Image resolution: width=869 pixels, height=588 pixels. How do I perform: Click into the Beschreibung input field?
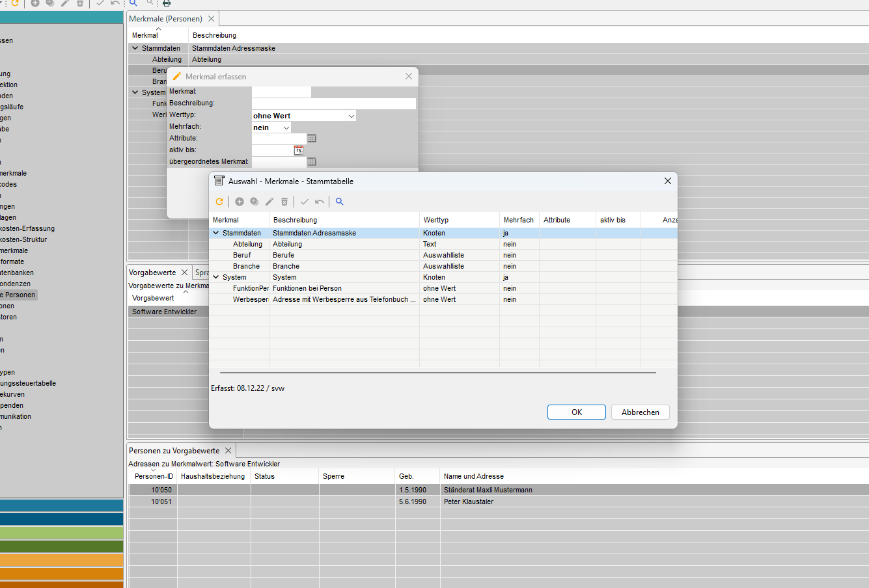click(x=333, y=104)
